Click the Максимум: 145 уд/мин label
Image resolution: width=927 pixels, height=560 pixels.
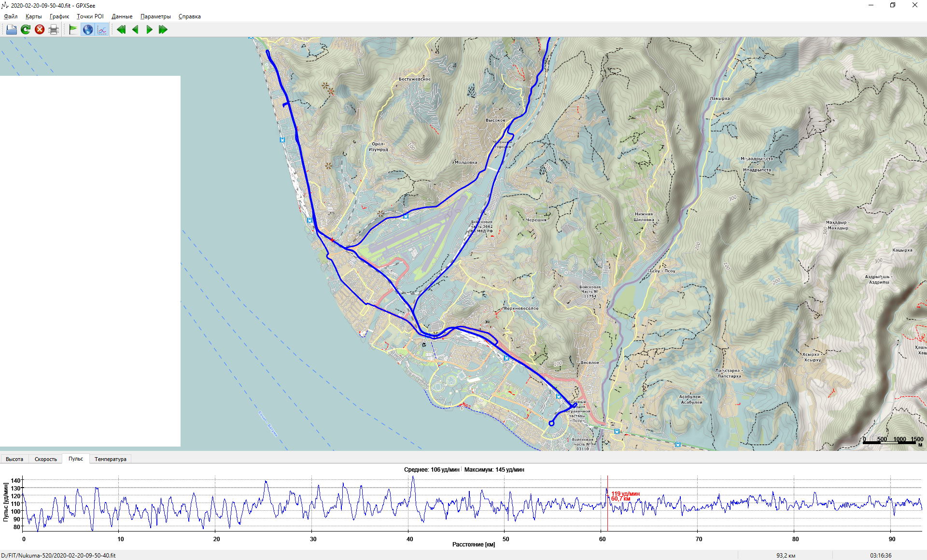tap(494, 469)
